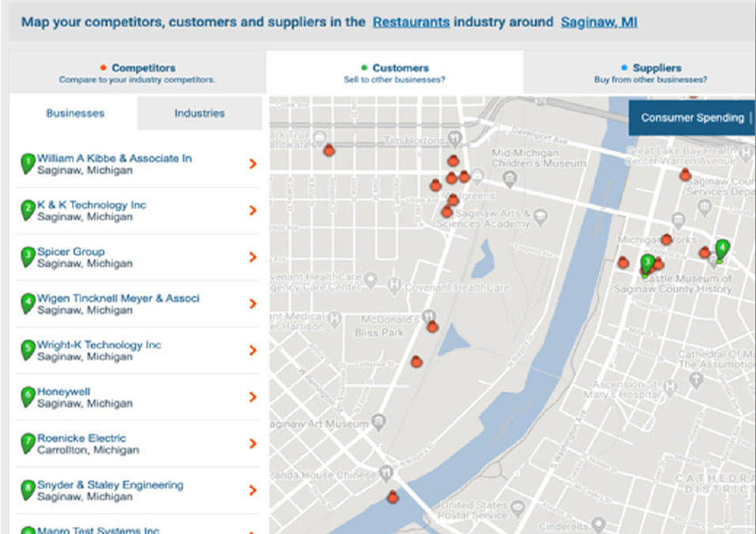Click green pin 8 beside Snyder & Staley Engineering

(x=28, y=490)
